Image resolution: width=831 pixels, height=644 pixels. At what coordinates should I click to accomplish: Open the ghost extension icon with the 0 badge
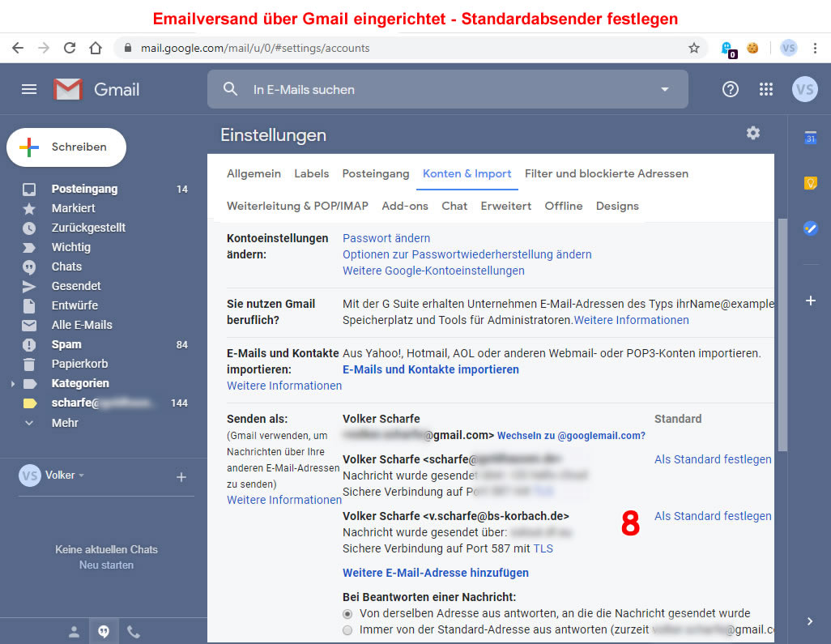728,49
